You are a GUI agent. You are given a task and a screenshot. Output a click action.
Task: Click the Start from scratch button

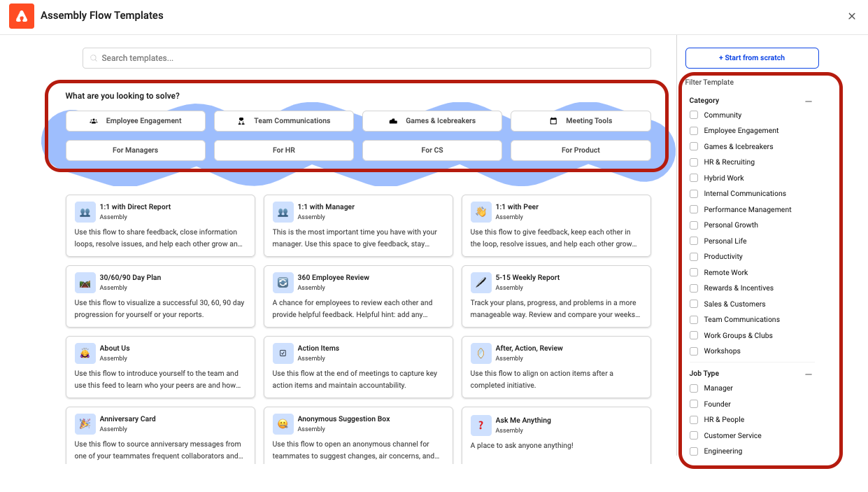[752, 57]
